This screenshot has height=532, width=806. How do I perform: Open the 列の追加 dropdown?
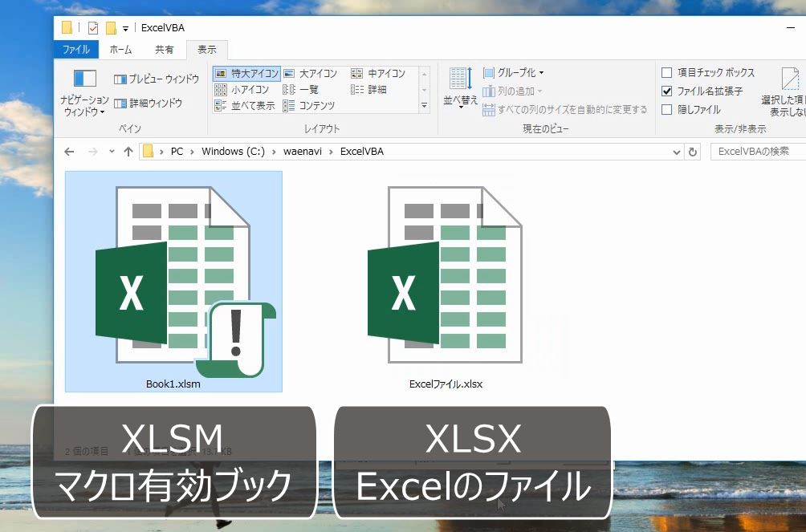pyautogui.click(x=512, y=91)
